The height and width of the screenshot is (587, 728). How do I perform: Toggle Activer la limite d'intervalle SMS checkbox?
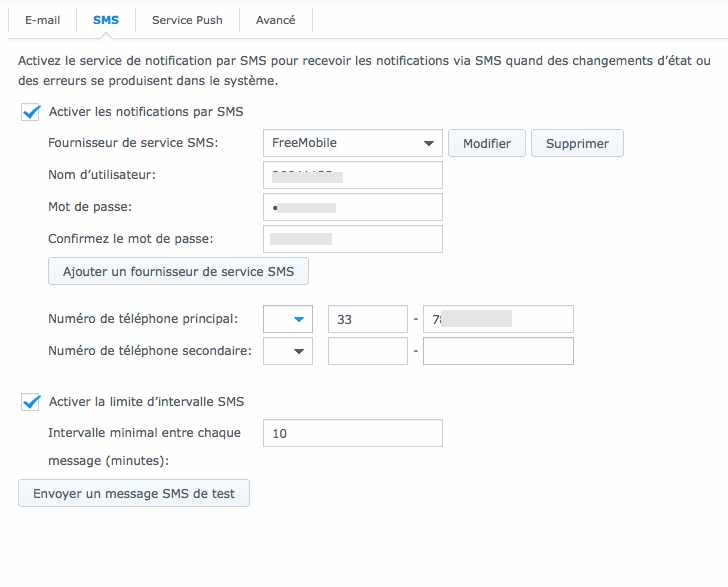pyautogui.click(x=31, y=402)
